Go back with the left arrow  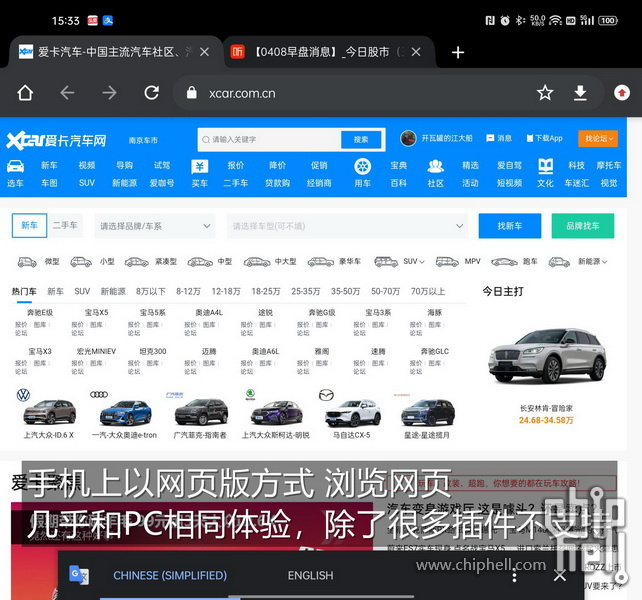(x=67, y=93)
